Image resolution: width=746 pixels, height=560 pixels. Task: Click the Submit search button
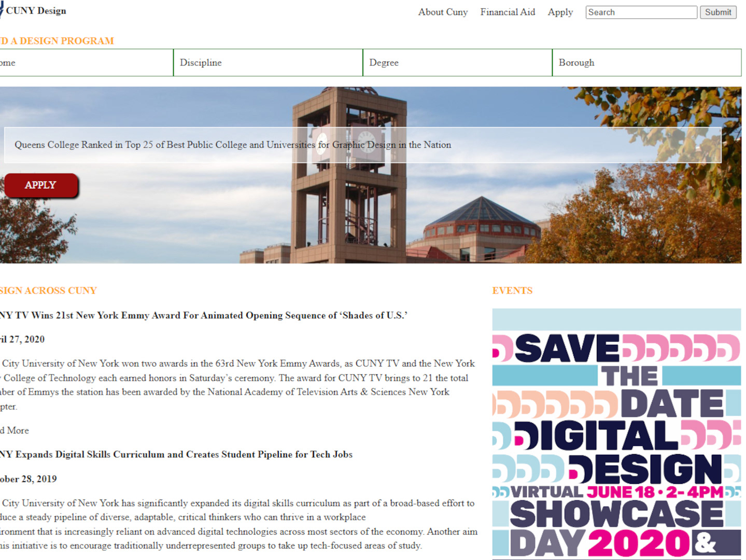coord(718,12)
